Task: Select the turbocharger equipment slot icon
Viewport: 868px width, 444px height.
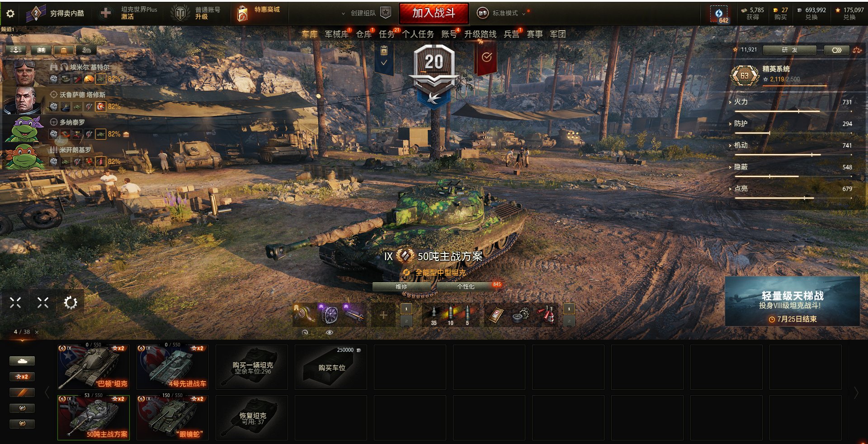Action: coord(305,314)
